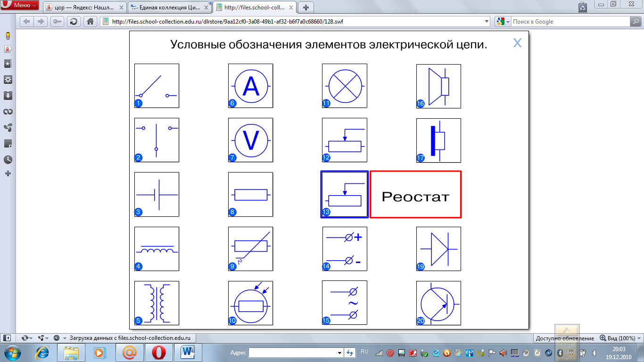Open the diode symbol card 19

click(438, 249)
